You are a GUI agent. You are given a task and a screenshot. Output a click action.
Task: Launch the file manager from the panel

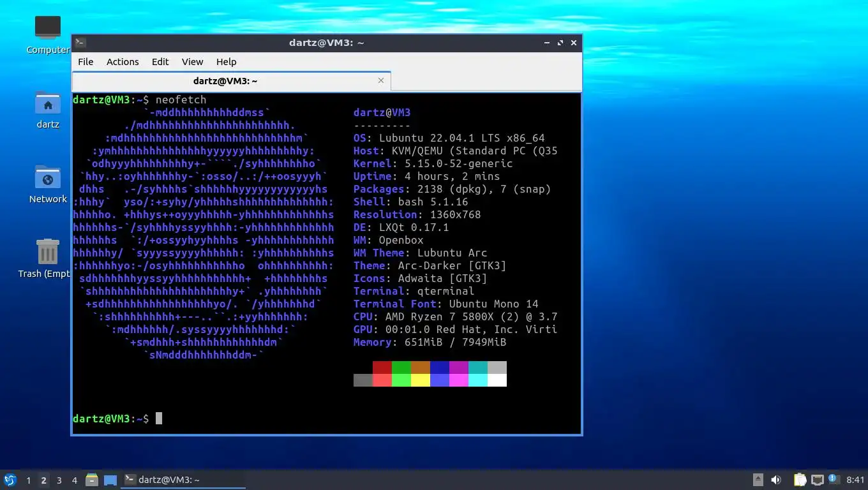(x=92, y=480)
